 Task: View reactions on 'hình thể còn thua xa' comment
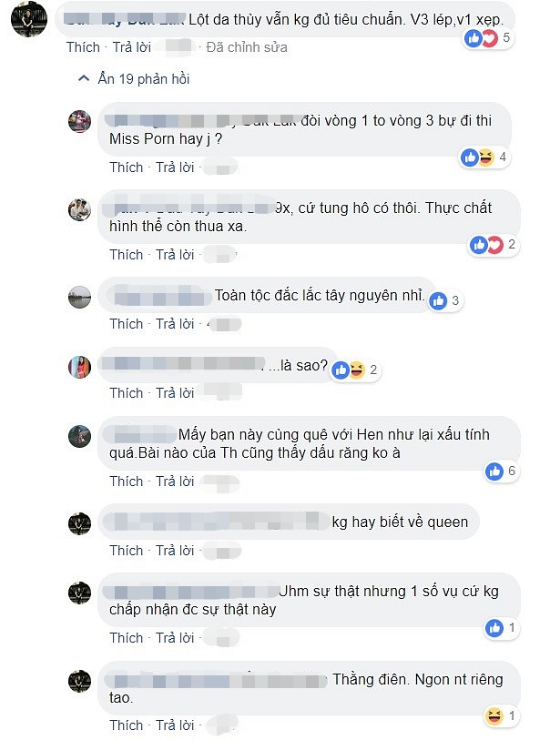click(x=494, y=245)
